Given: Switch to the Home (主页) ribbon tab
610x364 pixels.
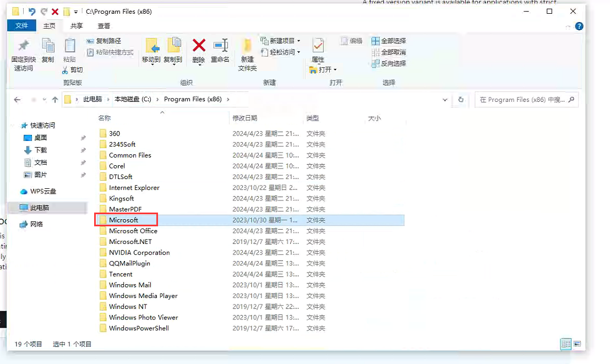Looking at the screenshot, I should (50, 26).
